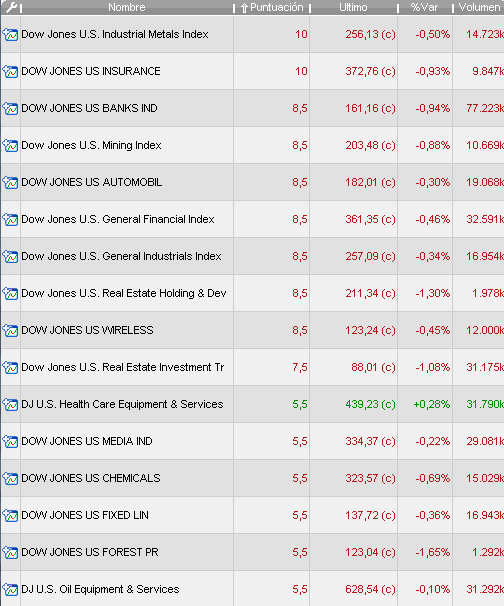Select the General Financial Index row name

[x=118, y=219]
